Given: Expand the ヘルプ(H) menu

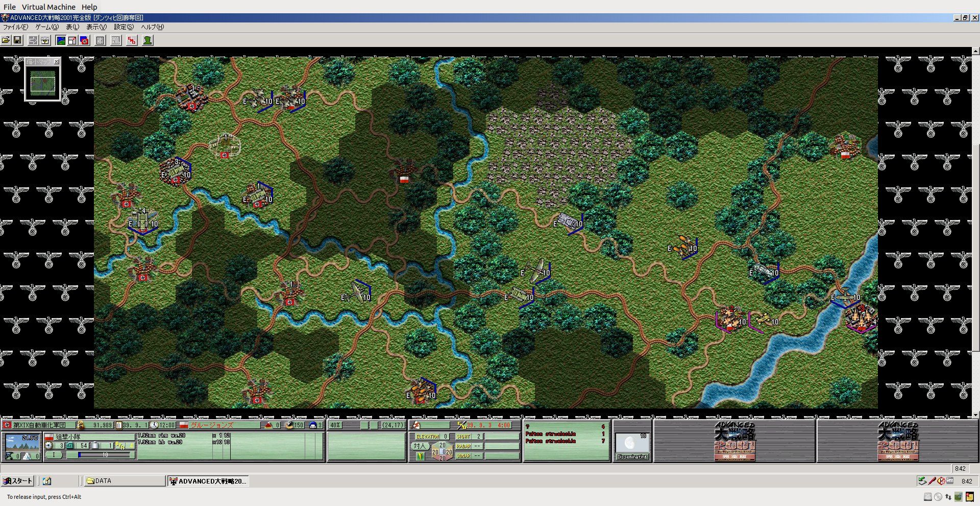Looking at the screenshot, I should (x=152, y=27).
